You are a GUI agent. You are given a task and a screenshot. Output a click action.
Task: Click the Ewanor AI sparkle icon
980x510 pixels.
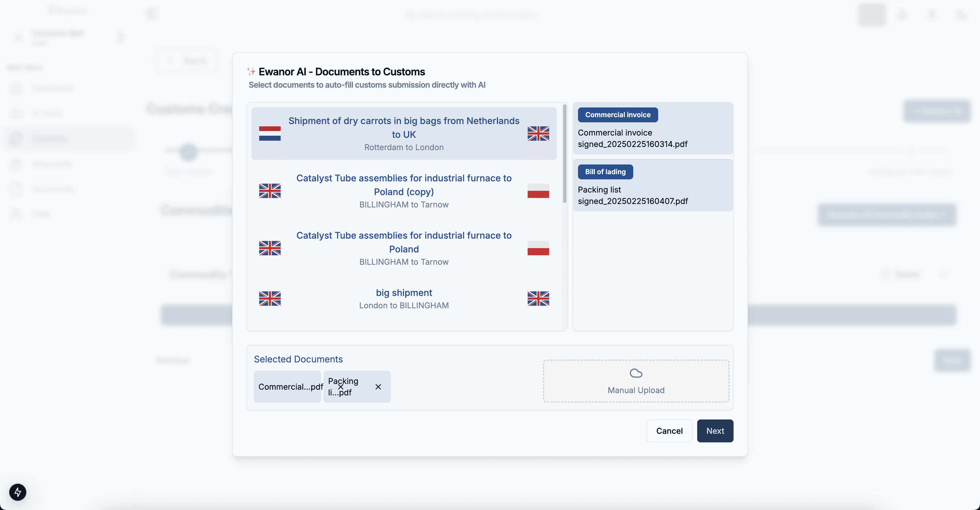[251, 72]
